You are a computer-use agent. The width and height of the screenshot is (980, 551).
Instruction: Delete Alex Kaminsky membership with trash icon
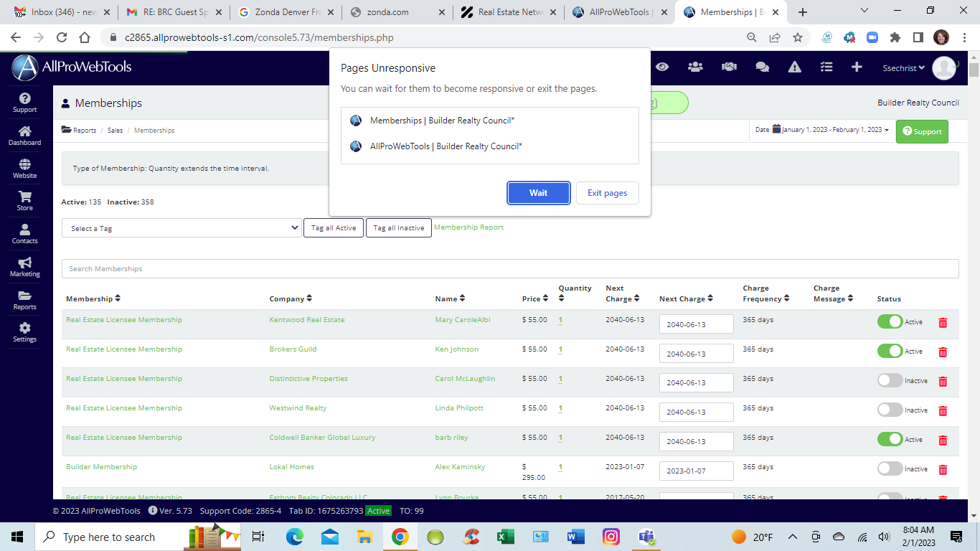coord(943,470)
